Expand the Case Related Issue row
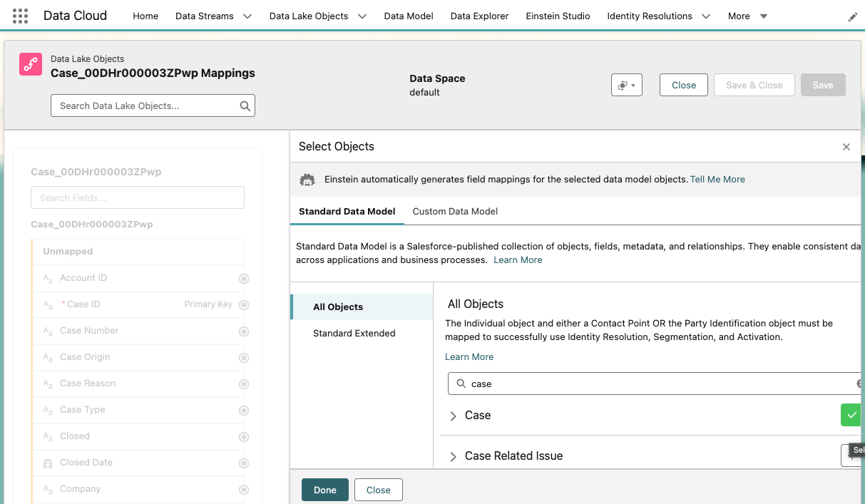The width and height of the screenshot is (865, 504). coord(453,456)
